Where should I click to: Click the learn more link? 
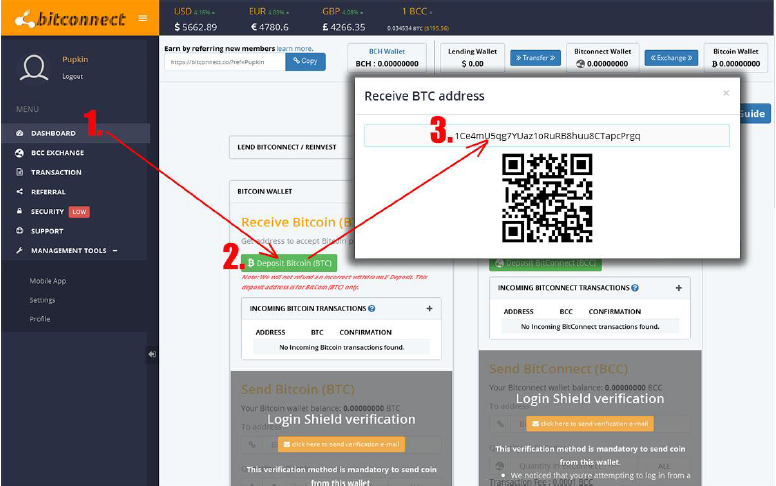(294, 49)
